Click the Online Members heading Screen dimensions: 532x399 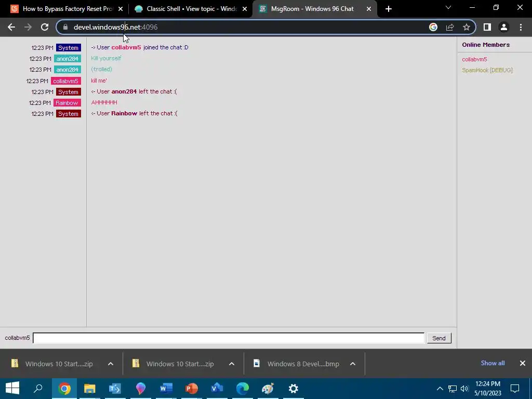tap(486, 45)
